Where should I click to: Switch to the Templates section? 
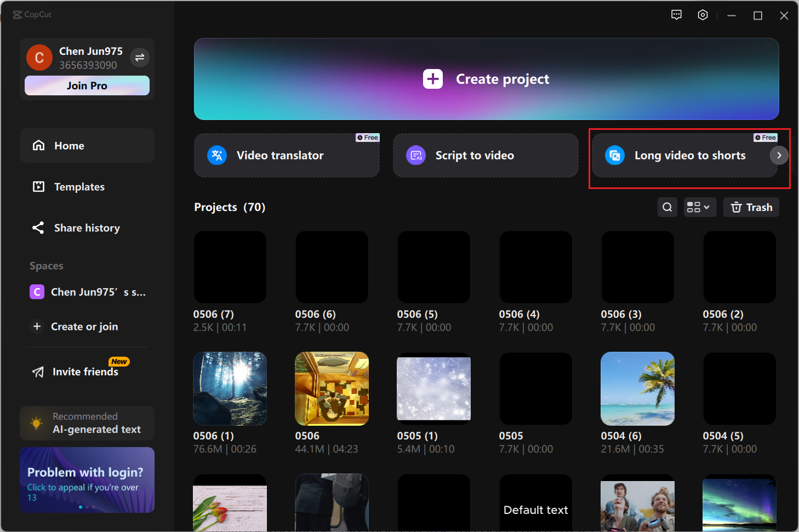click(79, 186)
